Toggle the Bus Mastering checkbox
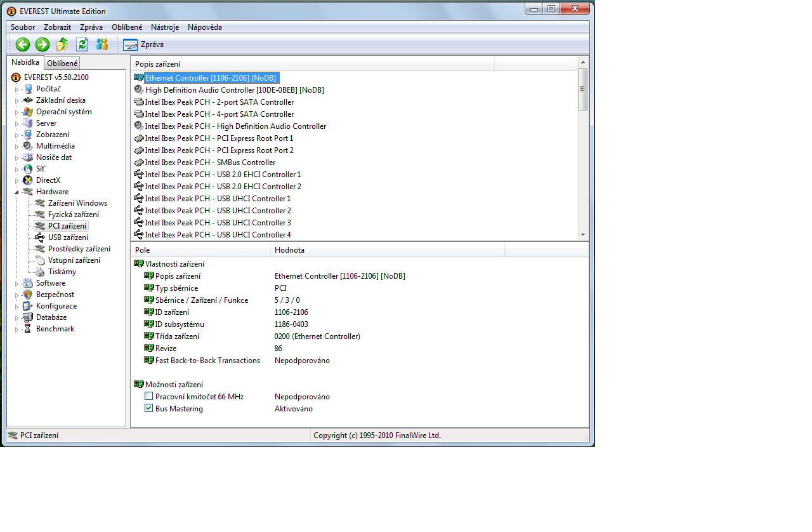This screenshot has width=812, height=532. [149, 408]
